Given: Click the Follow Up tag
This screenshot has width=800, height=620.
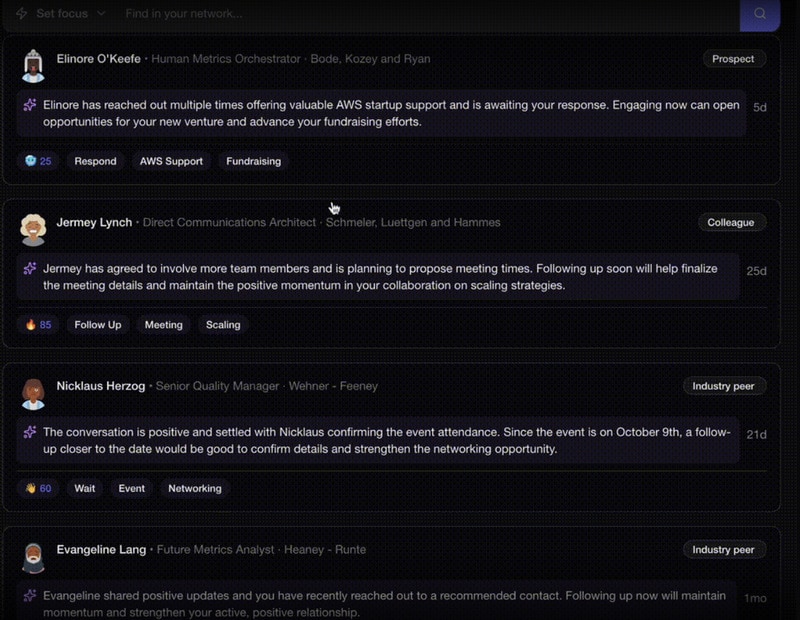Looking at the screenshot, I should pos(98,325).
